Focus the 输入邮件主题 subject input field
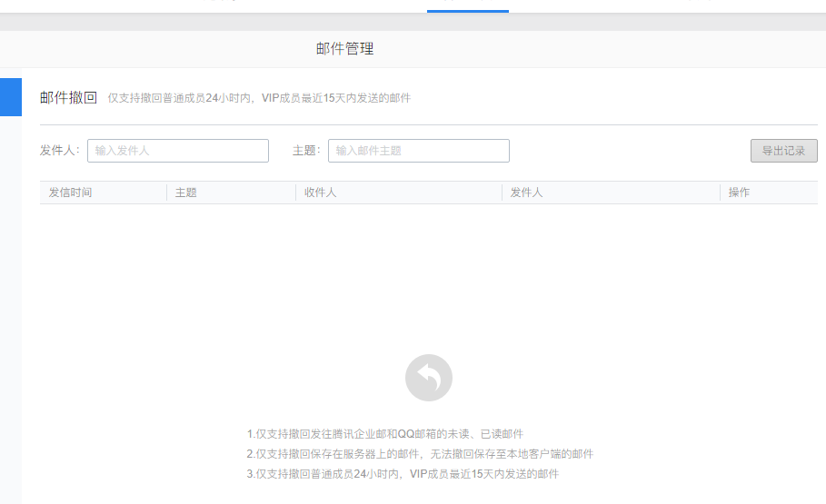Screen dimensions: 826x504 (x=419, y=151)
